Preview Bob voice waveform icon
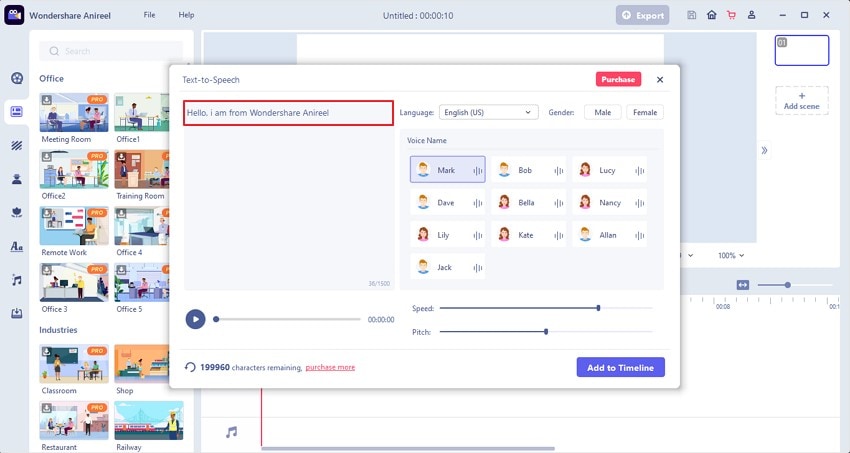Viewport: 850px width, 453px height. (559, 171)
